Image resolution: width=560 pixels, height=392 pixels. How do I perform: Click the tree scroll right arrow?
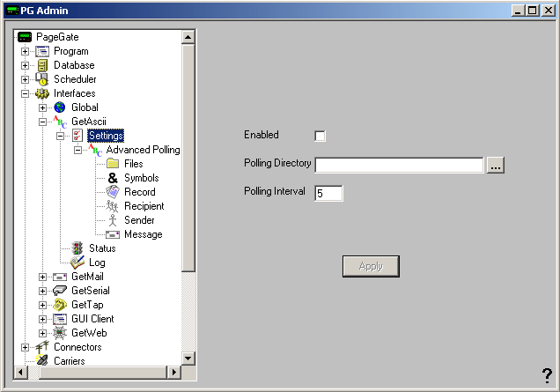point(174,373)
